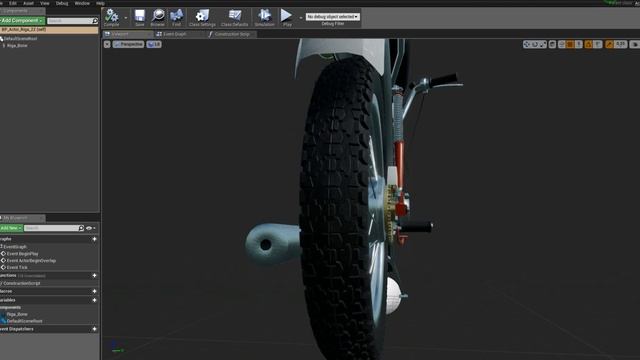640x360 pixels.
Task: Open the Debug menu
Action: pos(62,3)
